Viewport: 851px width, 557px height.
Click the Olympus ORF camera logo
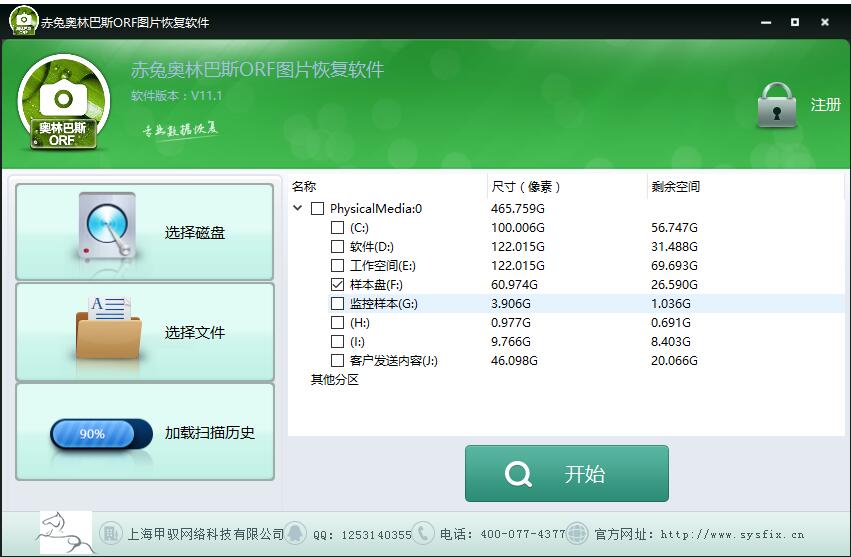(63, 103)
